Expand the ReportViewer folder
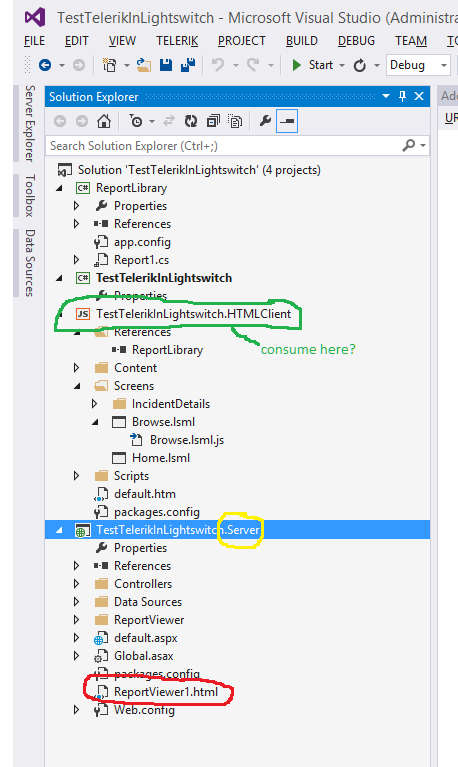Viewport: 458px width, 767px height. 77,620
